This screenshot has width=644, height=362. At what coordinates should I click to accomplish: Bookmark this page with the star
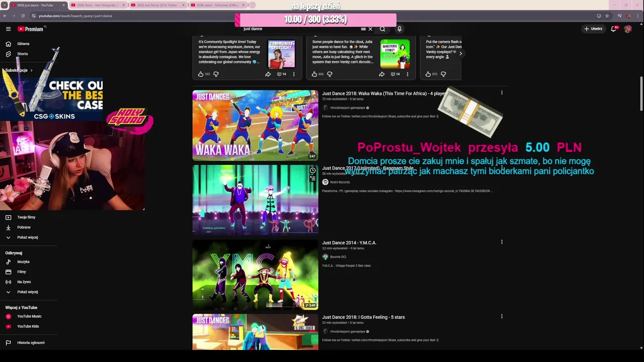(607, 16)
